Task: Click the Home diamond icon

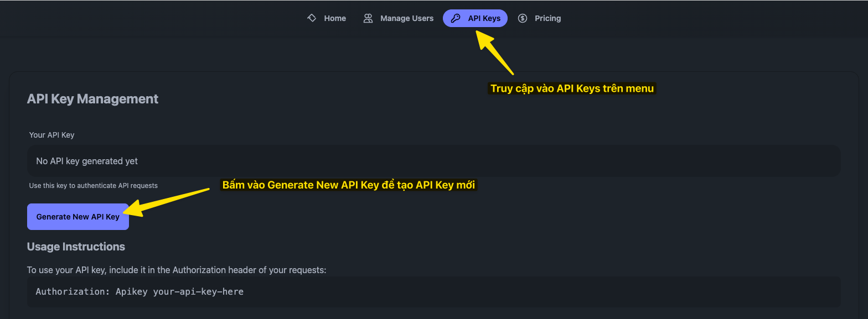Action: click(x=312, y=18)
